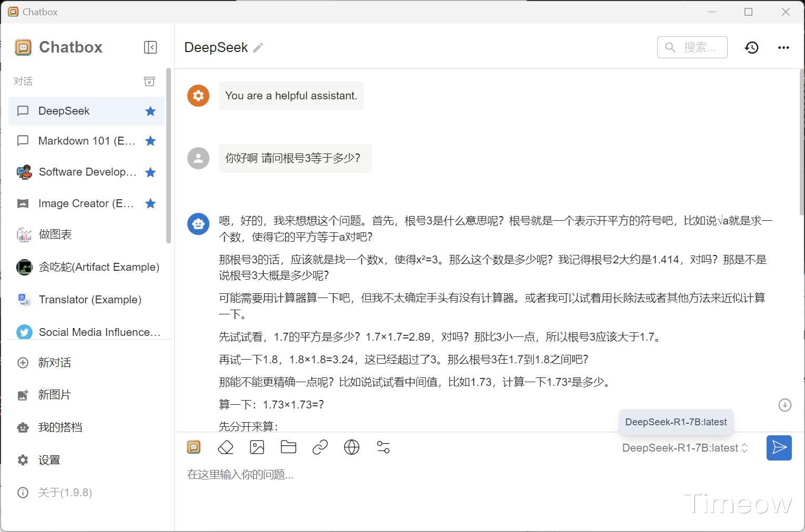Jump to bottom of chat arrow
Viewport: 805px width, 532px height.
click(x=784, y=405)
